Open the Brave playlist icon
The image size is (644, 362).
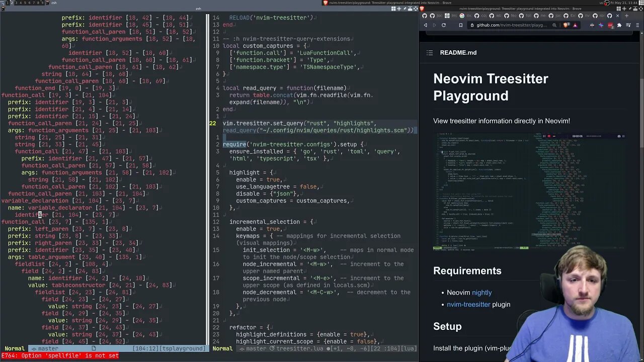tap(628, 25)
